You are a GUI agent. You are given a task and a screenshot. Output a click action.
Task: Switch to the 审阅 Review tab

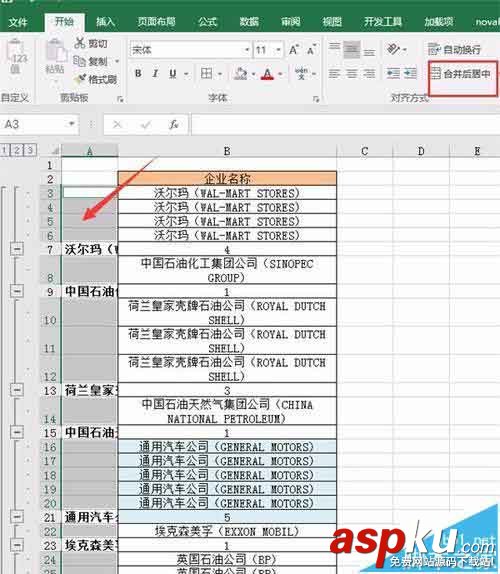(x=291, y=22)
